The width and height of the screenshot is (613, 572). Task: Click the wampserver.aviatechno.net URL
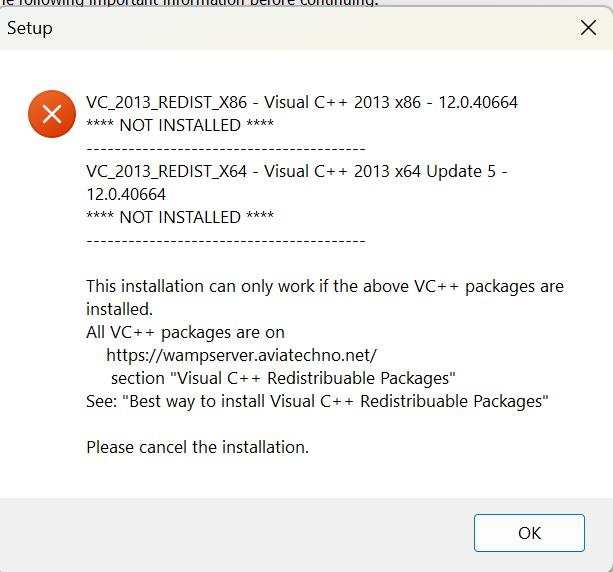(x=241, y=355)
